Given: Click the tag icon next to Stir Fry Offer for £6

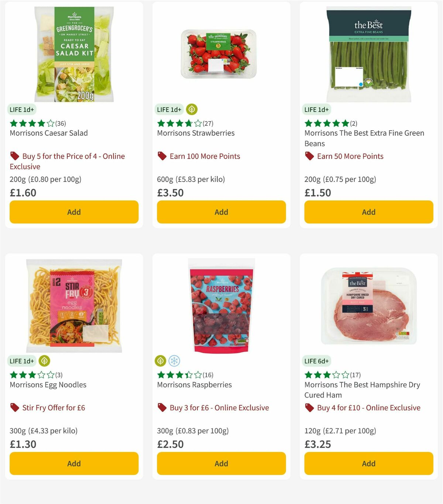Looking at the screenshot, I should (x=14, y=407).
